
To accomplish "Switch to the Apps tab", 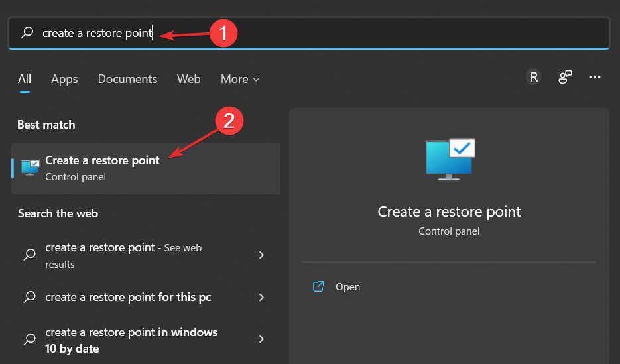I will [x=64, y=79].
